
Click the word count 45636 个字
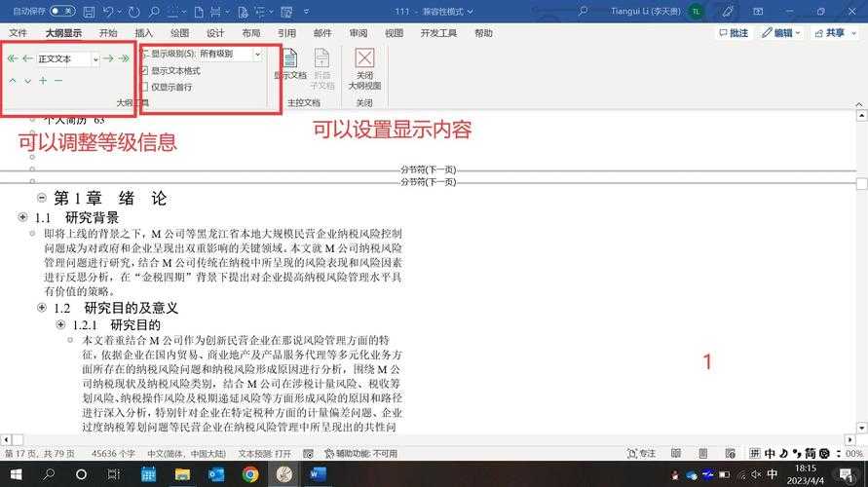click(x=113, y=454)
